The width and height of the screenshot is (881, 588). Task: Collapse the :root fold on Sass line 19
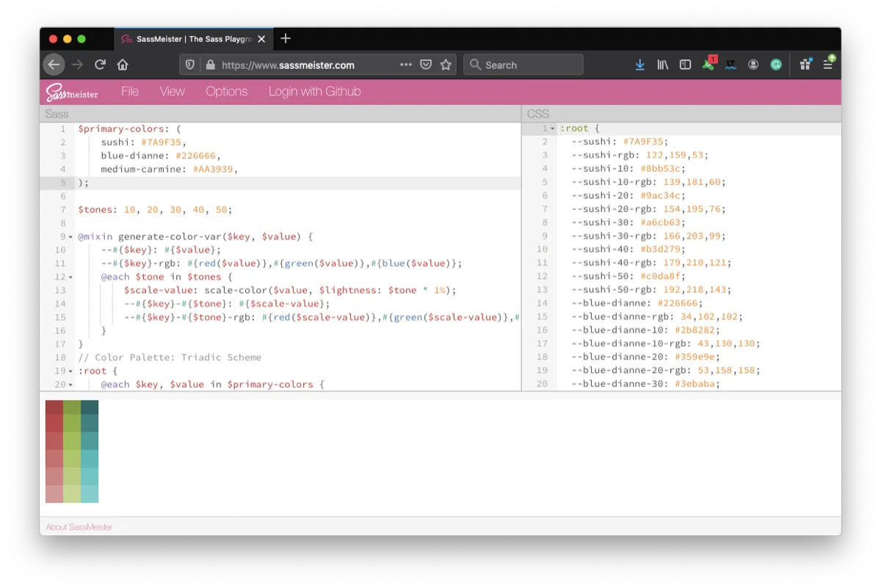[x=70, y=371]
